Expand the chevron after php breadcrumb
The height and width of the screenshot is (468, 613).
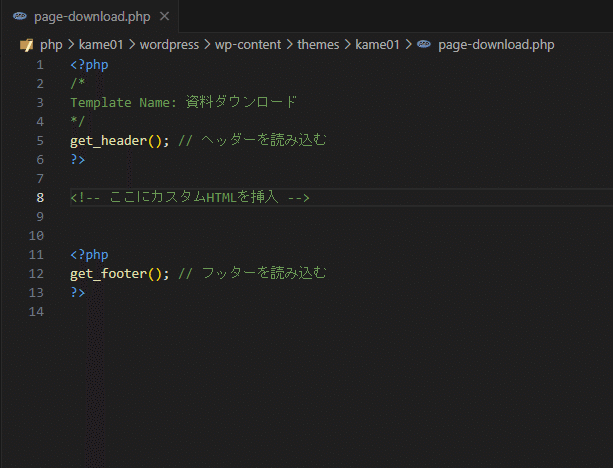point(71,45)
